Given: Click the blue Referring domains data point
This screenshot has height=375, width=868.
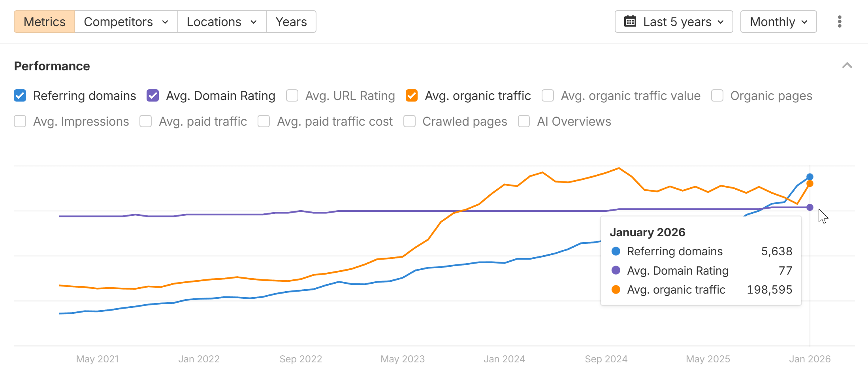Looking at the screenshot, I should (x=810, y=177).
